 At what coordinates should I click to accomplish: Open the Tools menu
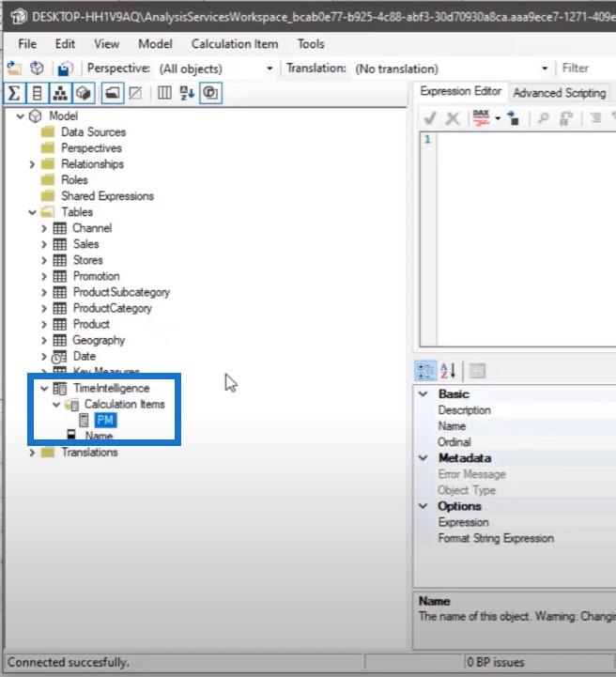click(311, 44)
